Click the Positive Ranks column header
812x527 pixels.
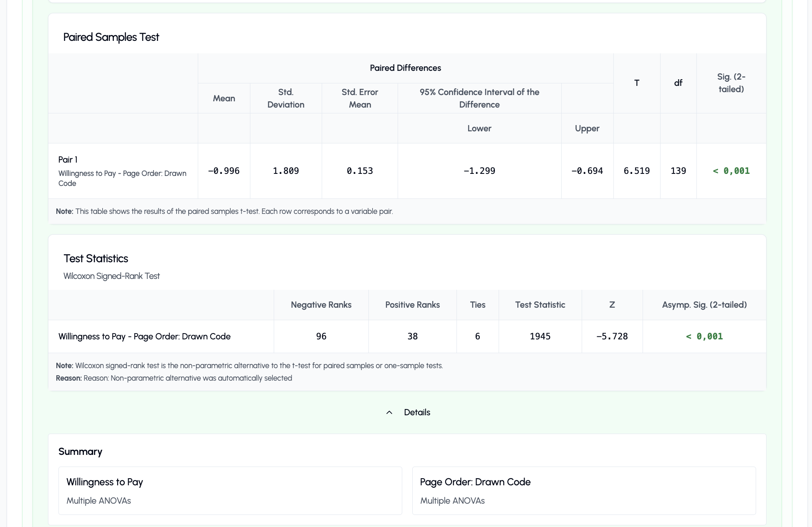(x=412, y=305)
